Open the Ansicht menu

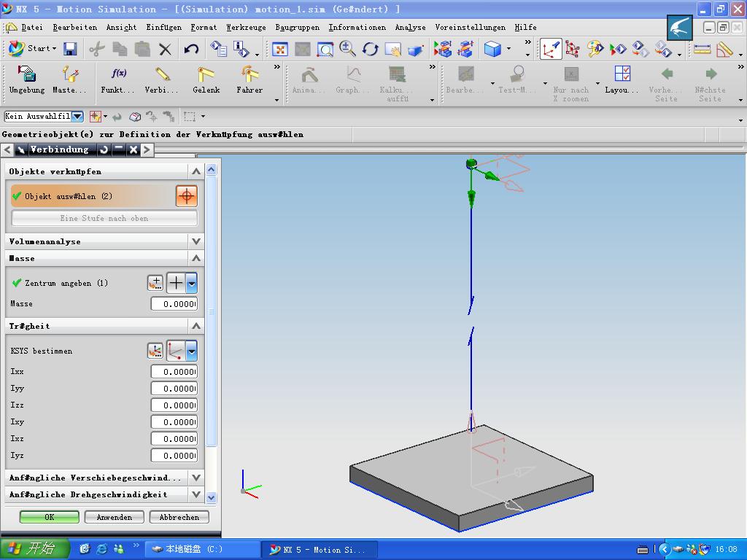121,27
